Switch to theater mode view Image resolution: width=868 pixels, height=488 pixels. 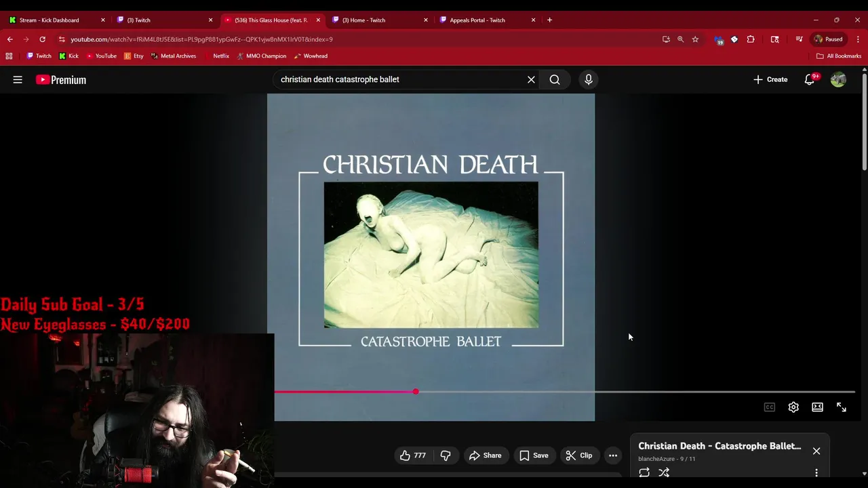pos(817,407)
